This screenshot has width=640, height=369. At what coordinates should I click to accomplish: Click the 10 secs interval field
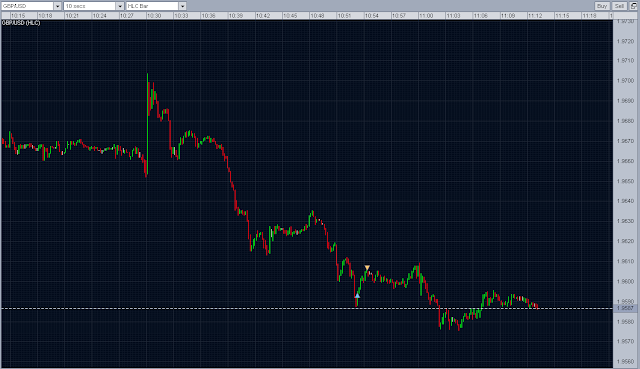90,6
